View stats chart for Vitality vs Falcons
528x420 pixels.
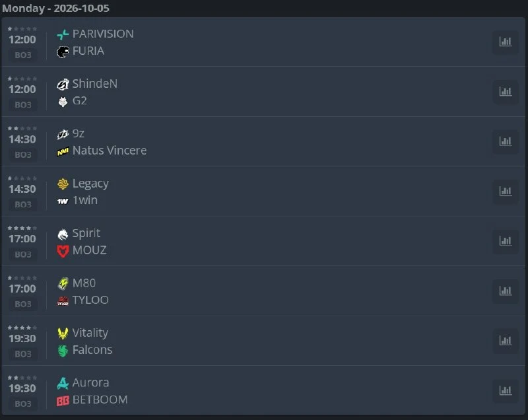coord(505,341)
